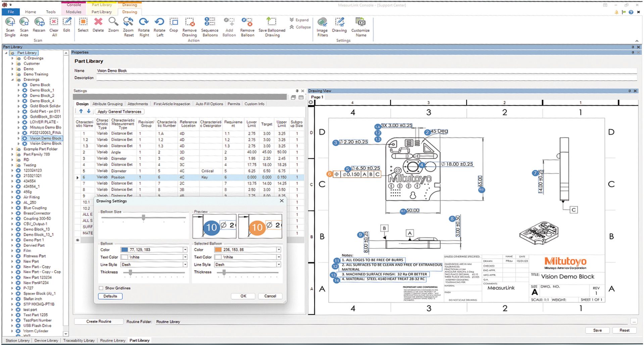Click the Reset button
Image resolution: width=644 pixels, height=345 pixels.
coord(625,330)
